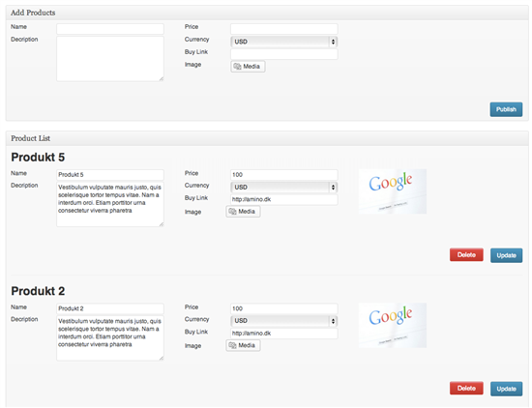Image resolution: width=532 pixels, height=408 pixels.
Task: Click the Media button in Add Products
Action: tap(248, 67)
